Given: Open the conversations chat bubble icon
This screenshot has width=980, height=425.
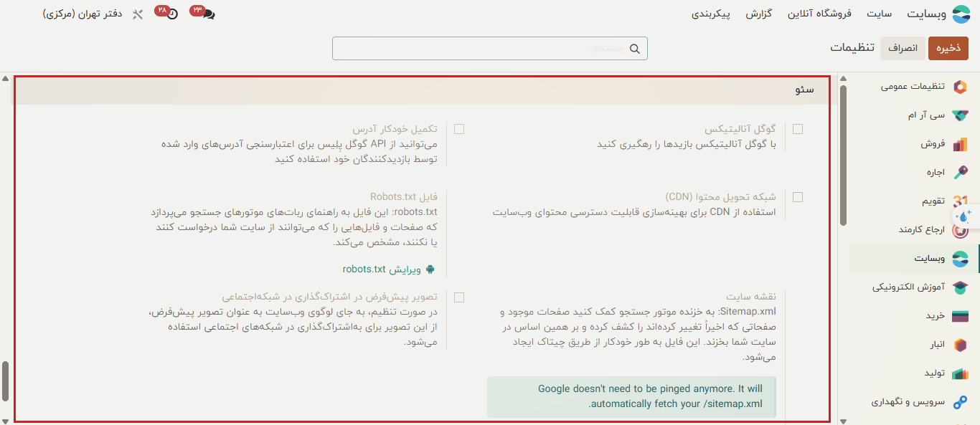Looking at the screenshot, I should pyautogui.click(x=207, y=14).
